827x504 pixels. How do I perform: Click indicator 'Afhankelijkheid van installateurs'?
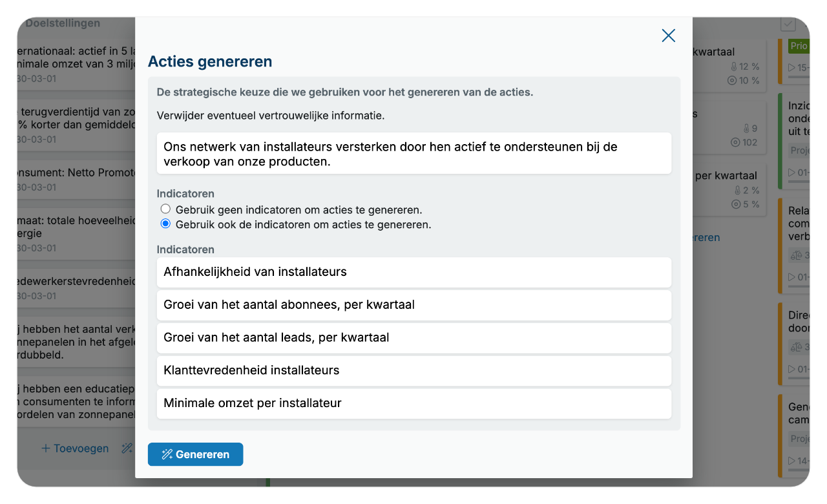(x=414, y=272)
